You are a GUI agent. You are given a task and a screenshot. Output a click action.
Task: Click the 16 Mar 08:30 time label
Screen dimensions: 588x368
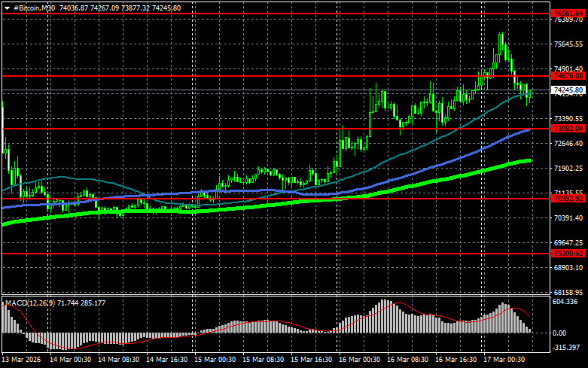(407, 360)
